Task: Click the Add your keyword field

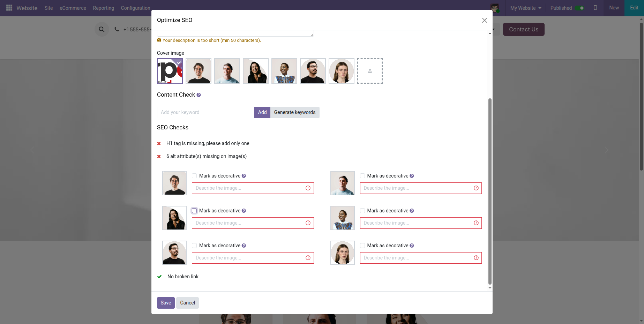Action: point(205,112)
